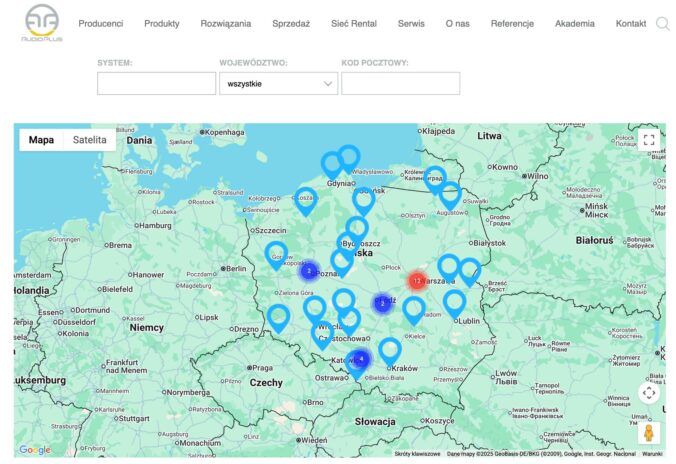Select the blue cluster near Poznań
The width and height of the screenshot is (676, 464).
pyautogui.click(x=309, y=270)
